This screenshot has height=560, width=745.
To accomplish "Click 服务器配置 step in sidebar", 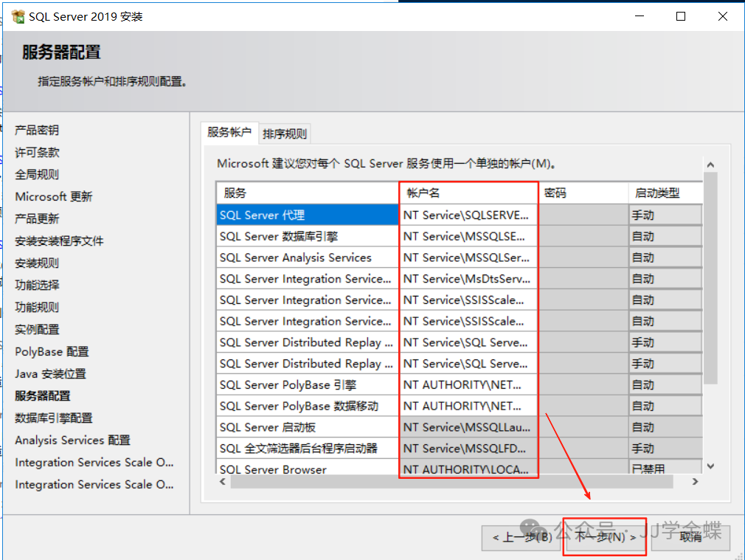I will click(x=42, y=396).
